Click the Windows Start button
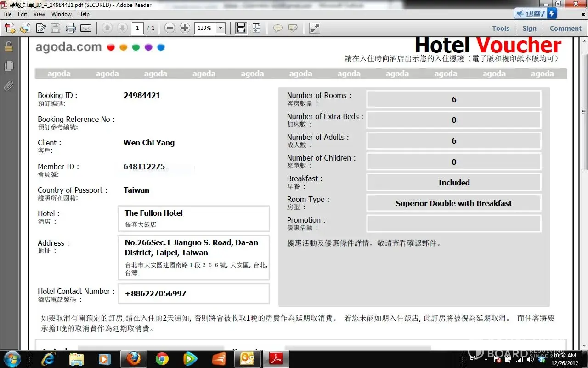The width and height of the screenshot is (588, 368). 12,359
